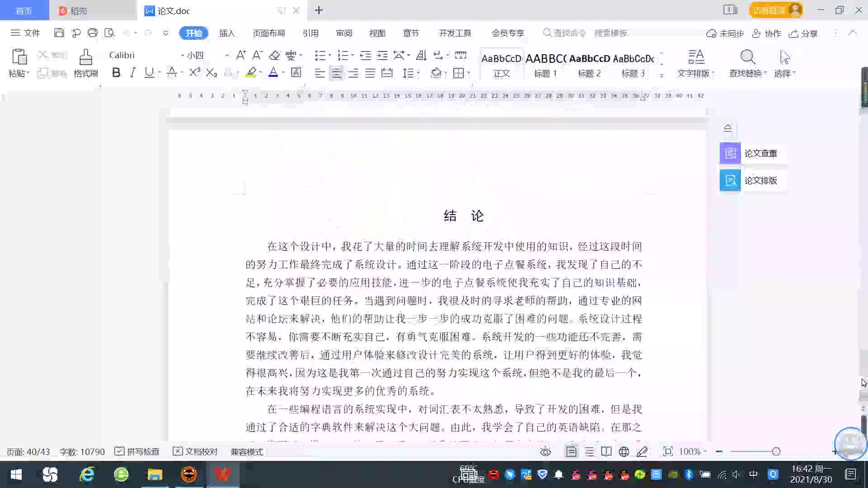Switch to web layout view icon
868x488 pixels.
pyautogui.click(x=624, y=451)
